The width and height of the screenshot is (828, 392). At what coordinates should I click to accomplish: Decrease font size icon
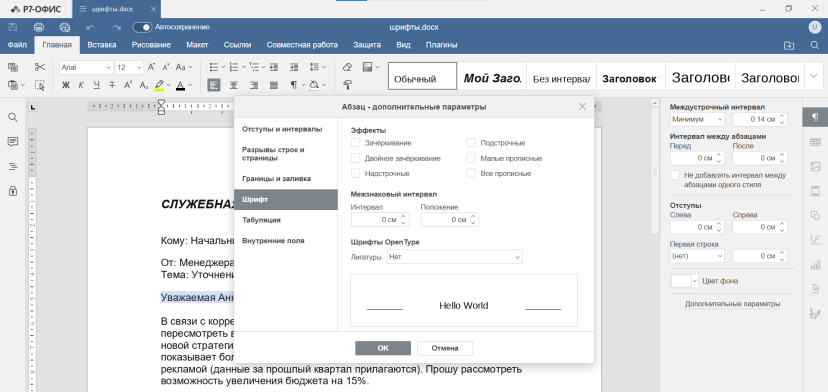(x=166, y=67)
